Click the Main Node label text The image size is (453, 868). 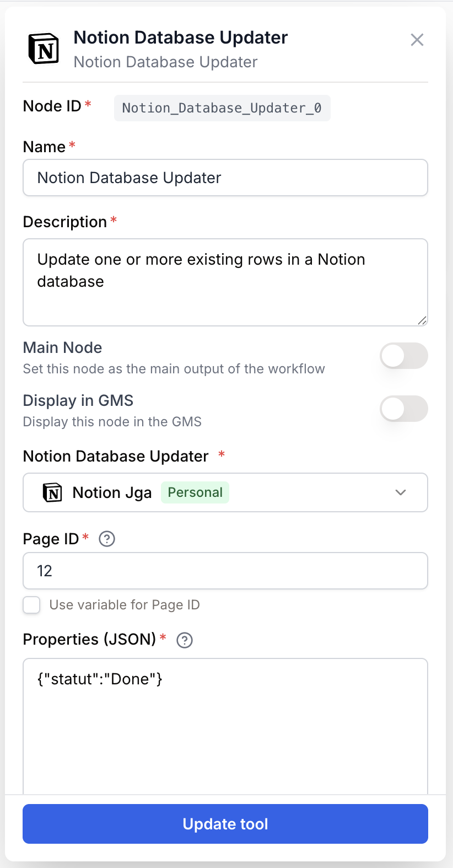(63, 347)
